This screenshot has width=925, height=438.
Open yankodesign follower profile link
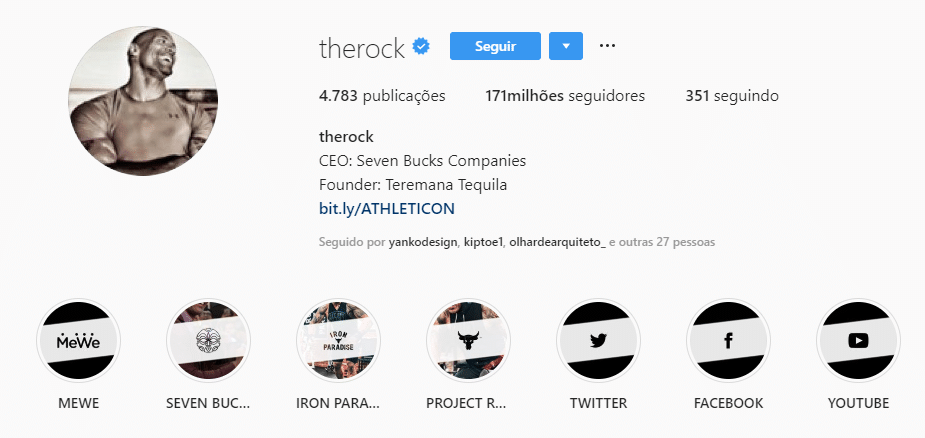pyautogui.click(x=423, y=242)
